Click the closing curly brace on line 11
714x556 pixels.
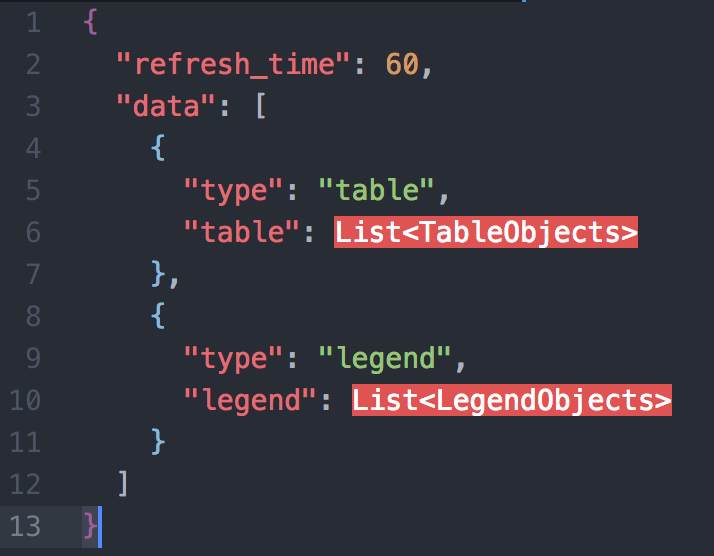point(158,441)
